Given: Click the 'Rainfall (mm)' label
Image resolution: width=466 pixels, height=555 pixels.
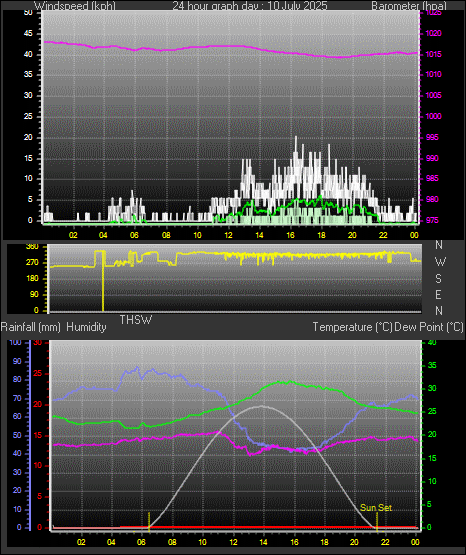Looking at the screenshot, I should point(31,327).
